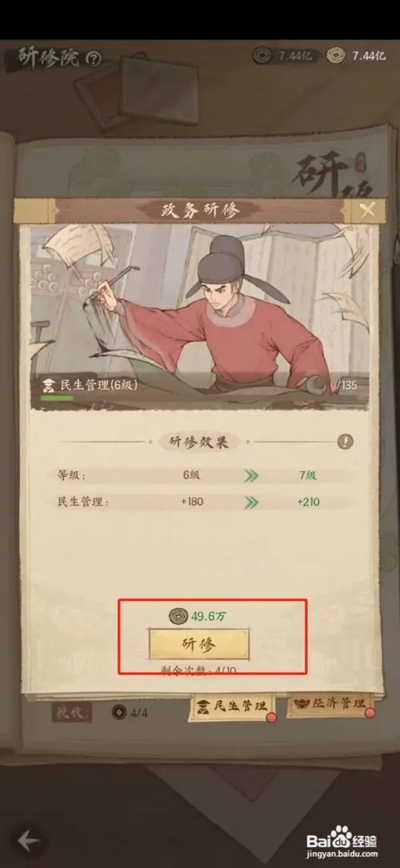Tap the 7.44亿 gold currency amount
Screen dimensions: 400x868
[x=369, y=55]
